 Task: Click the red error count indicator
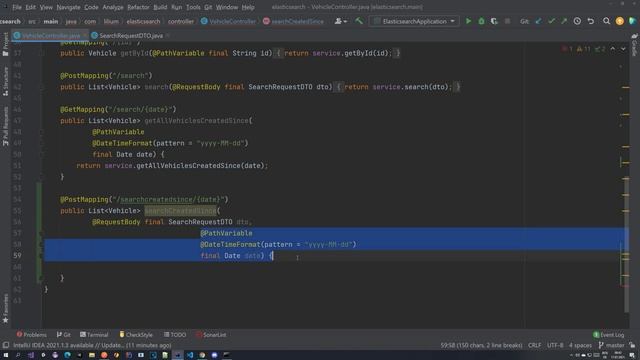coord(567,49)
